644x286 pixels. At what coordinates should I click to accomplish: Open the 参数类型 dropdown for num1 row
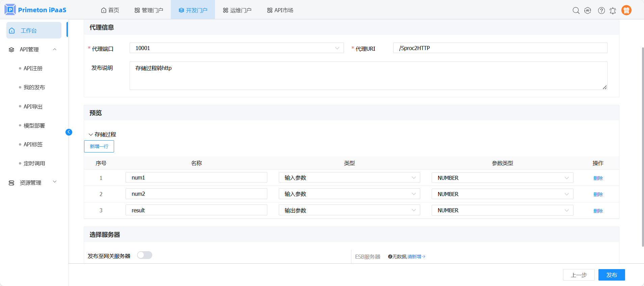click(502, 178)
